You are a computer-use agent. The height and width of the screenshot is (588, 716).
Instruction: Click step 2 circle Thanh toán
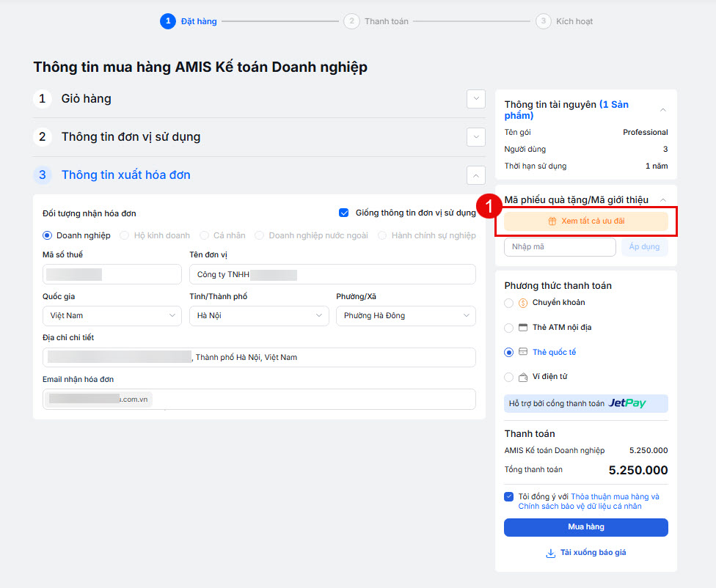(x=351, y=21)
